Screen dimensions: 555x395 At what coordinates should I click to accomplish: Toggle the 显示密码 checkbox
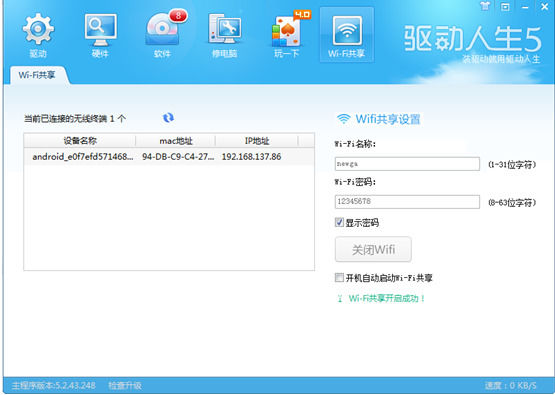339,222
